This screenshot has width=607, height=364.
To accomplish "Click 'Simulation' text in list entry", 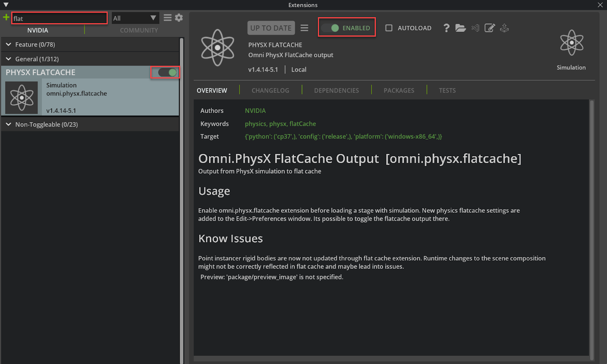I will pos(61,85).
